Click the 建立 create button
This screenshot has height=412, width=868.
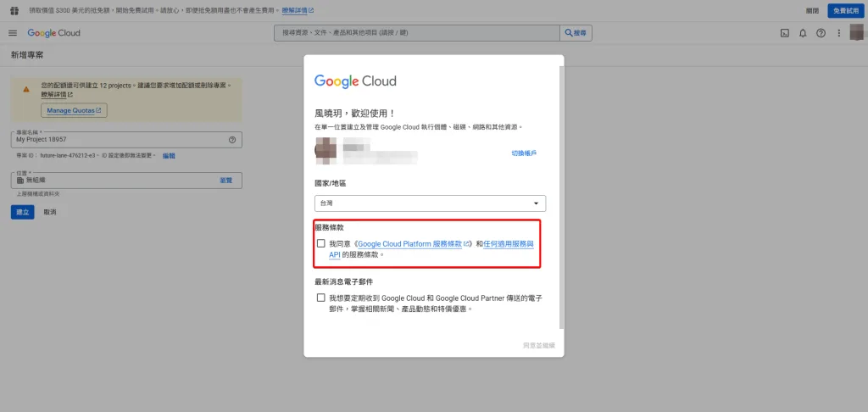[23, 212]
